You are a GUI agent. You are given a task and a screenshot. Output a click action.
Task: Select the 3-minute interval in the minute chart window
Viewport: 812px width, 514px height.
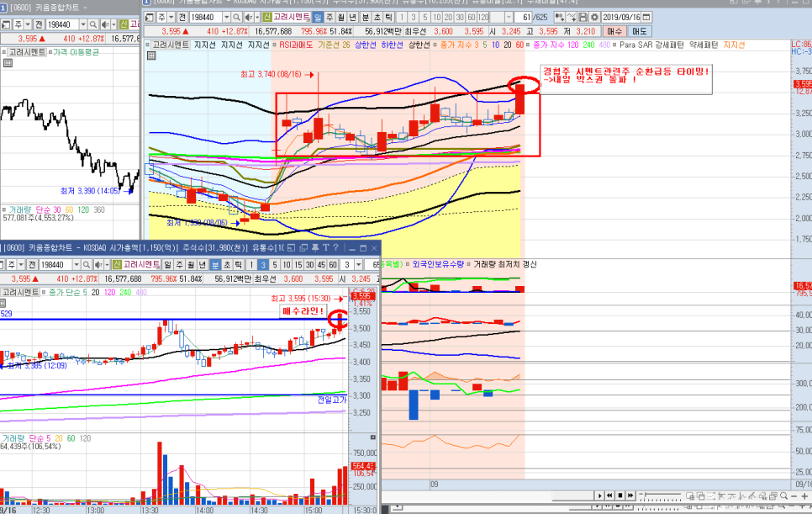click(x=262, y=264)
